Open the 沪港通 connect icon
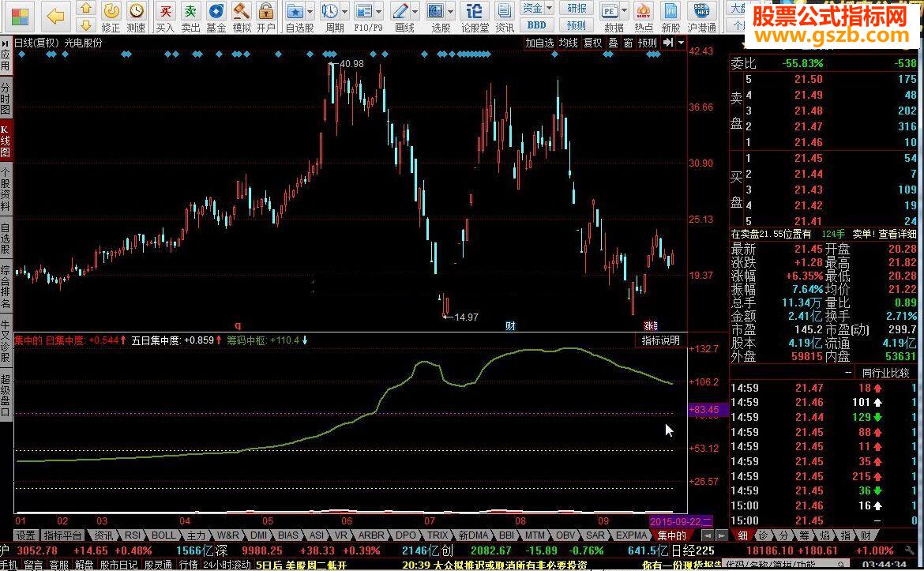 [x=702, y=17]
